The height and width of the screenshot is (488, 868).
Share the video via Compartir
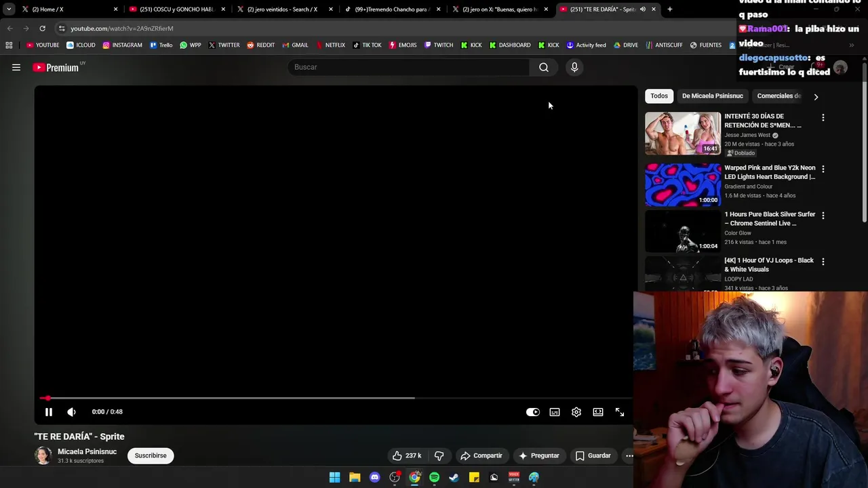pos(481,455)
